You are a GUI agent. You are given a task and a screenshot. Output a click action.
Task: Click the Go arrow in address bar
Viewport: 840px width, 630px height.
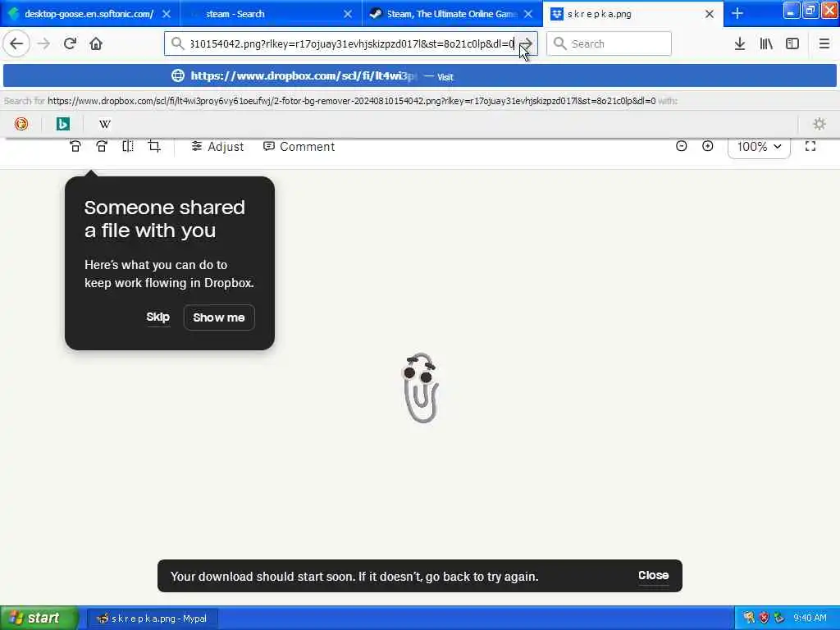click(x=527, y=43)
